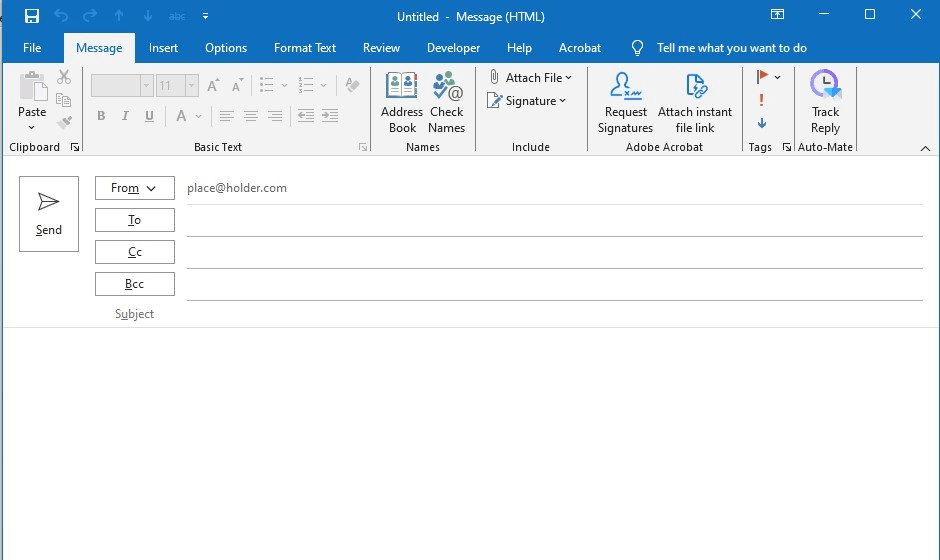
Task: Center the text alignment
Action: click(251, 116)
